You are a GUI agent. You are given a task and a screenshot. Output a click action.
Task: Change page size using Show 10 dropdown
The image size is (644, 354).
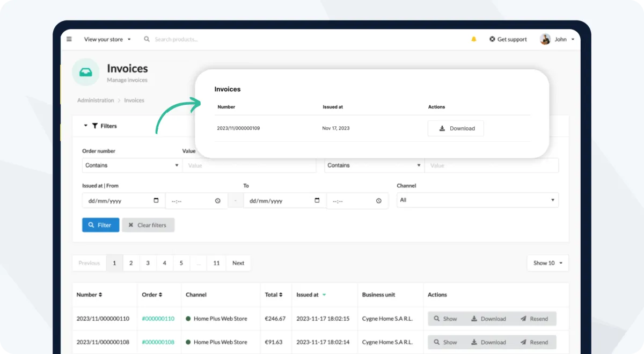(547, 263)
